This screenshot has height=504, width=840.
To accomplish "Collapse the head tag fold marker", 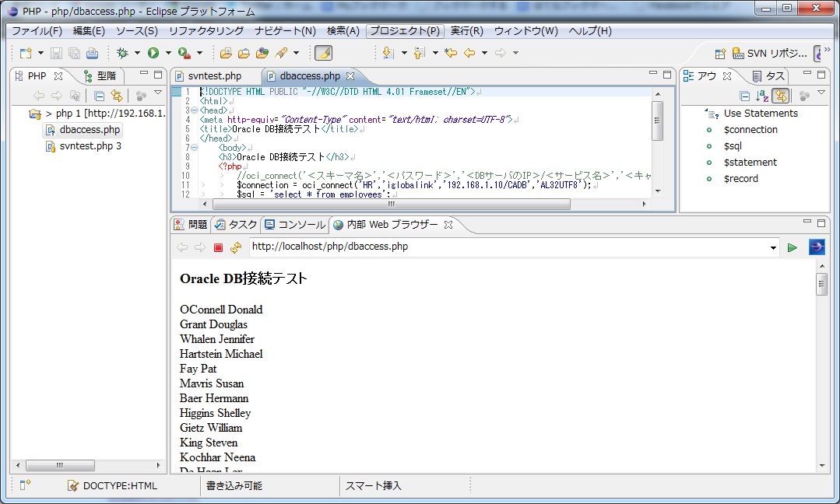I will point(195,110).
